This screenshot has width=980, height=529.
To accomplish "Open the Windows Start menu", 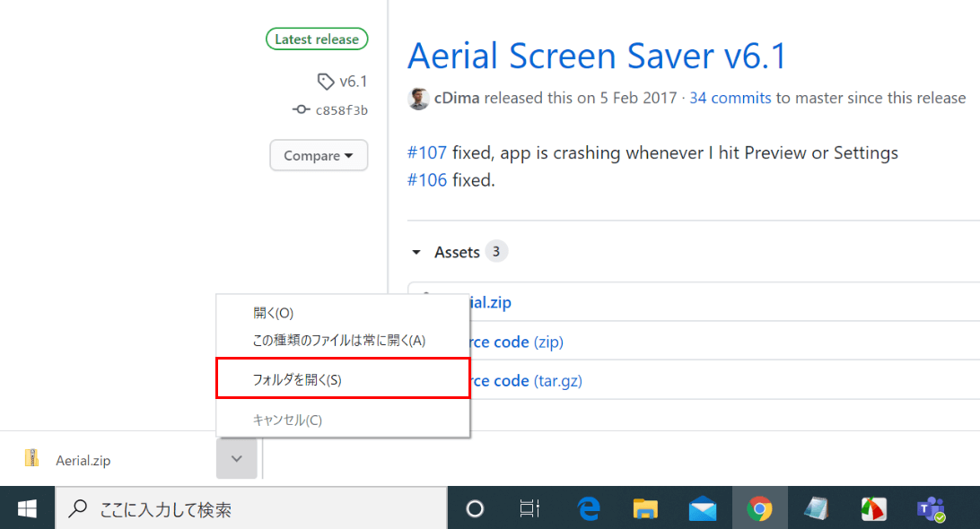I will (27, 509).
